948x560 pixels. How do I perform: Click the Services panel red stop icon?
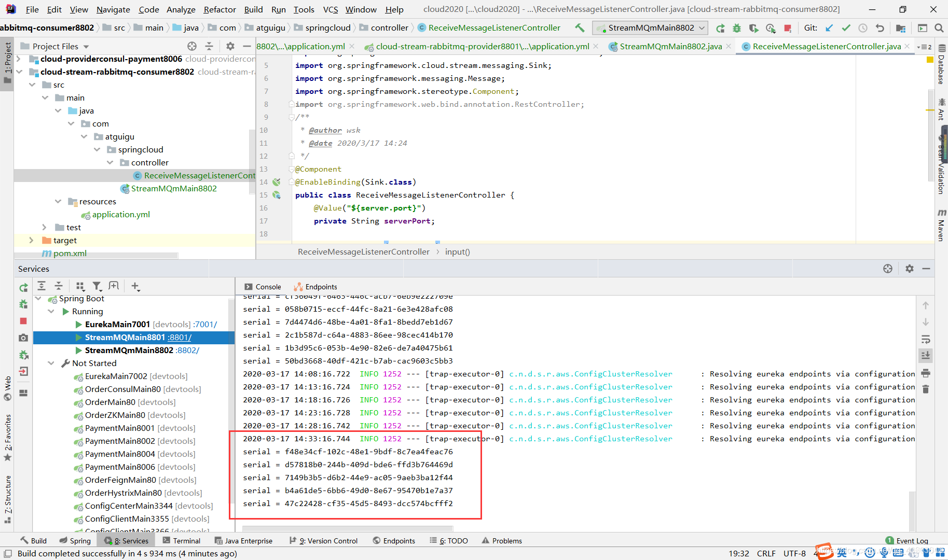(x=23, y=321)
